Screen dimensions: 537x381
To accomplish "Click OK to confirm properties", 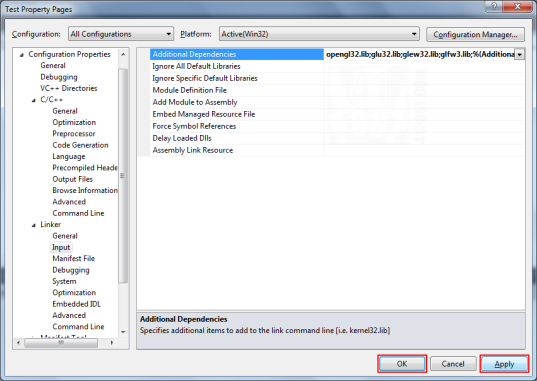I will (x=402, y=364).
